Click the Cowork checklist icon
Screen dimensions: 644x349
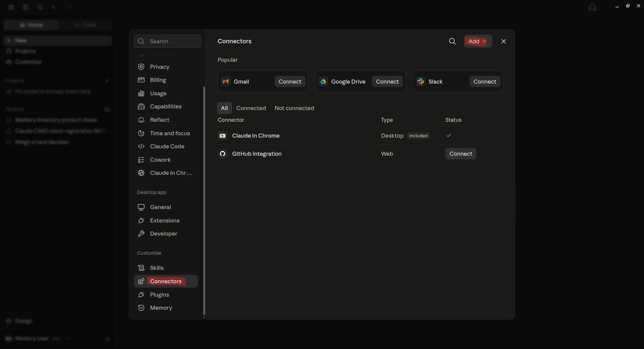(141, 160)
